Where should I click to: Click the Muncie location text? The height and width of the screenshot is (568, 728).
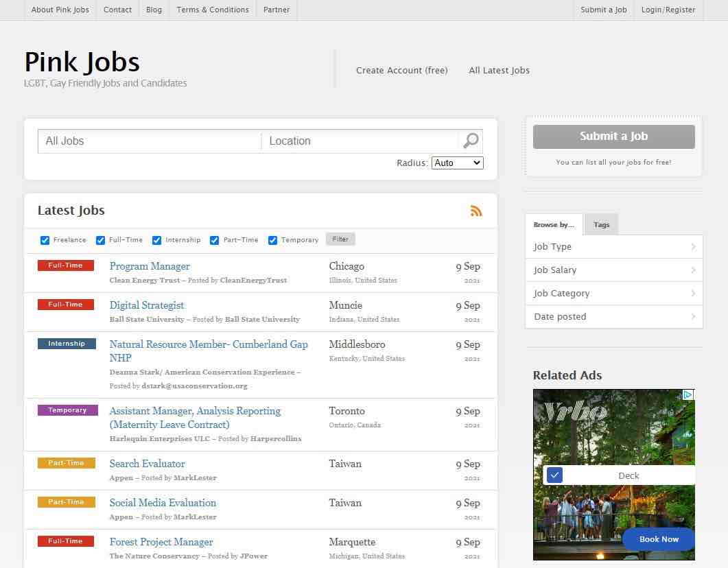[345, 305]
